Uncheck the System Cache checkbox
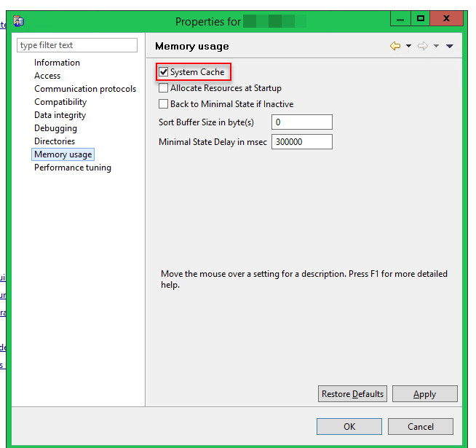 pyautogui.click(x=164, y=72)
